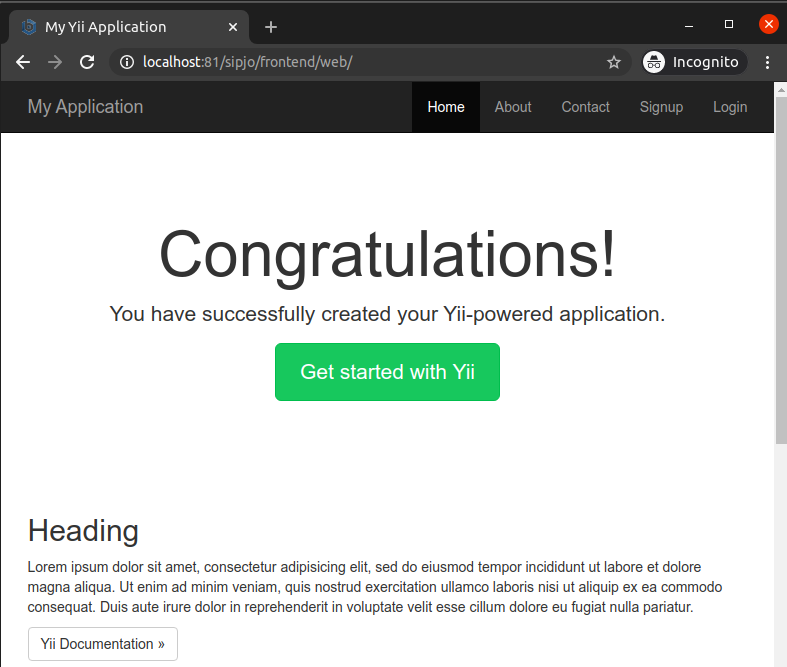View site information icon in address bar
Image resolution: width=787 pixels, height=667 pixels.
126,62
